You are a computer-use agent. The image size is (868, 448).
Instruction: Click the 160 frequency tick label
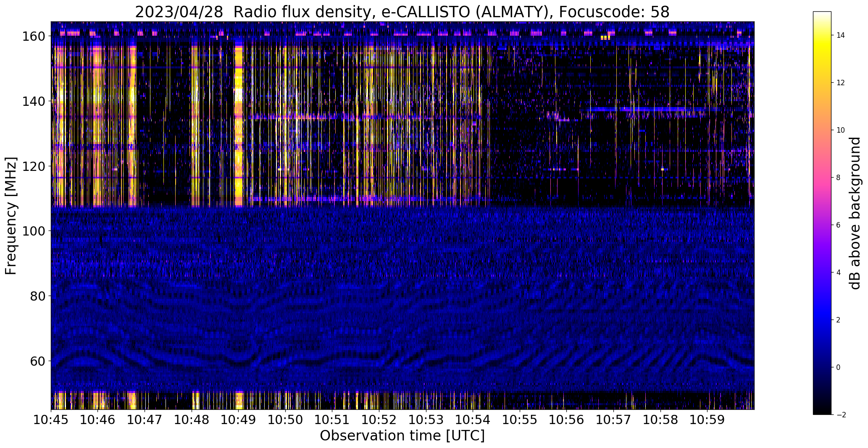click(x=33, y=36)
